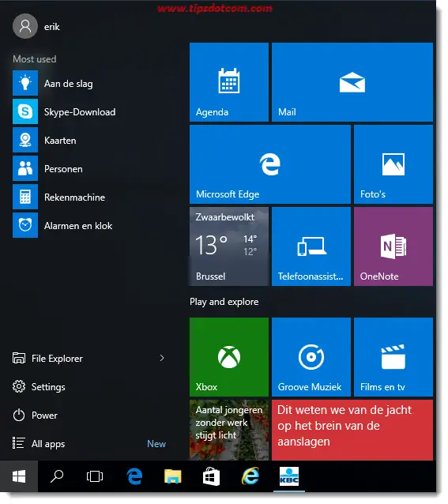This screenshot has height=504, width=448.
Task: Click the Skype-Download label text
Action: click(x=80, y=112)
